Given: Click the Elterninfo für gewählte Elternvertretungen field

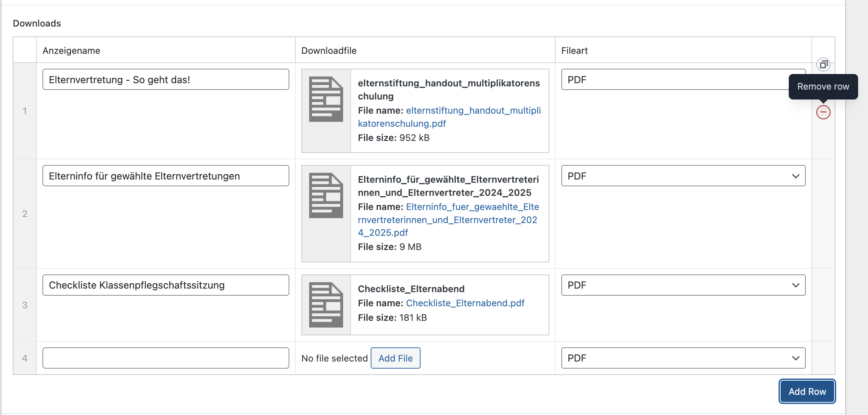Looking at the screenshot, I should tap(166, 176).
